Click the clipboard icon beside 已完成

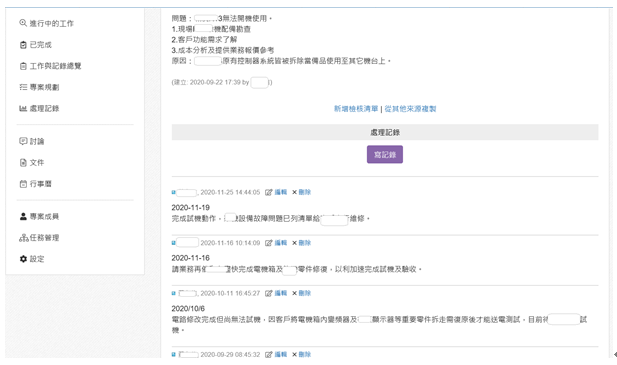[x=23, y=45]
